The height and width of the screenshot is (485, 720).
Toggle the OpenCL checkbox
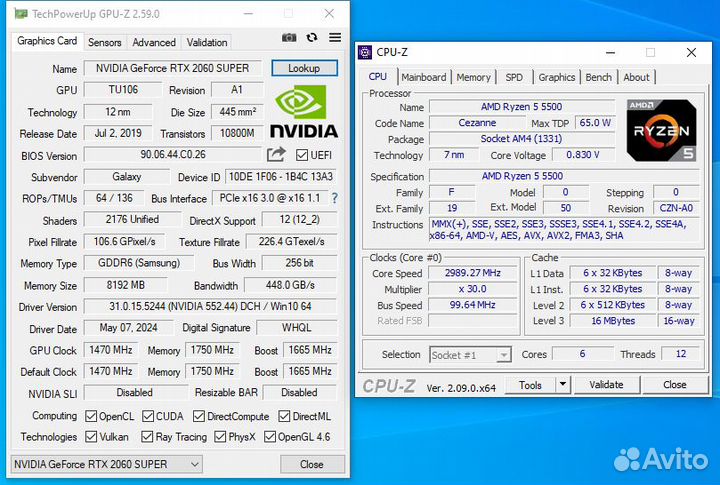pyautogui.click(x=91, y=417)
